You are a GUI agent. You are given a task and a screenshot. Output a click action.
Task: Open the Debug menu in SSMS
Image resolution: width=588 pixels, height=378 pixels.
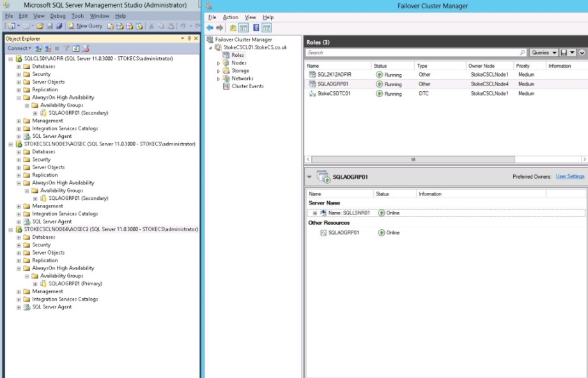tap(58, 16)
